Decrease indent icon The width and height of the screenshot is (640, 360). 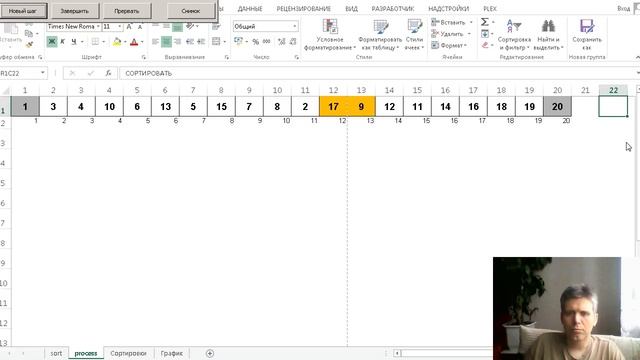190,42
